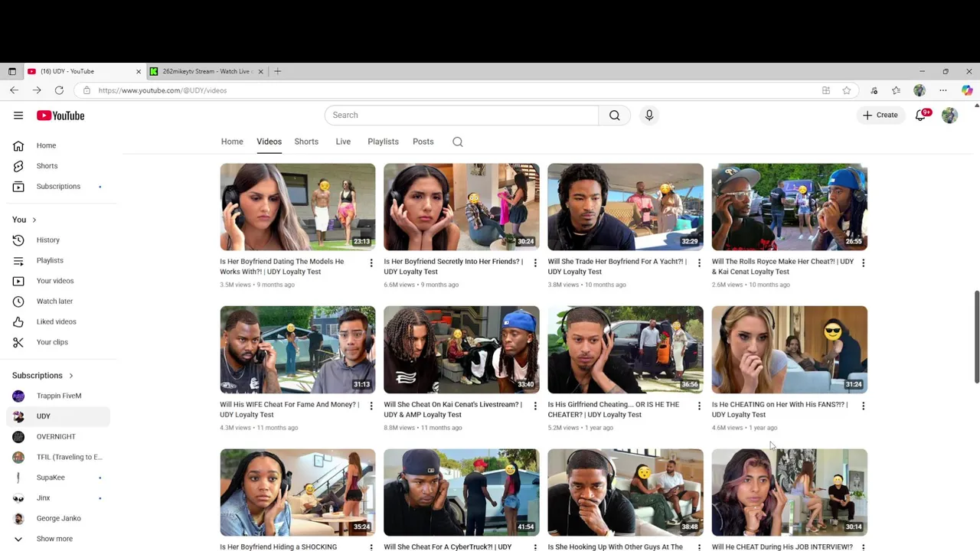Play the JOB INTERVIEW video thumbnail
980x551 pixels.
789,493
